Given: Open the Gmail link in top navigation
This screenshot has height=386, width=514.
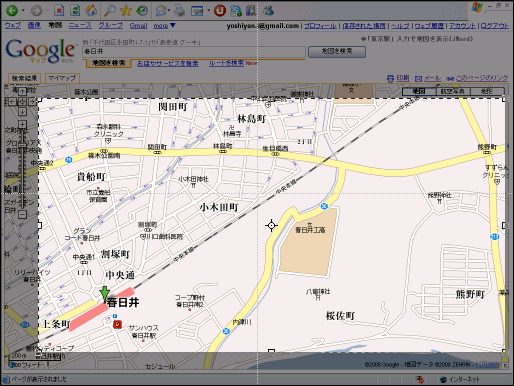Looking at the screenshot, I should [x=138, y=25].
